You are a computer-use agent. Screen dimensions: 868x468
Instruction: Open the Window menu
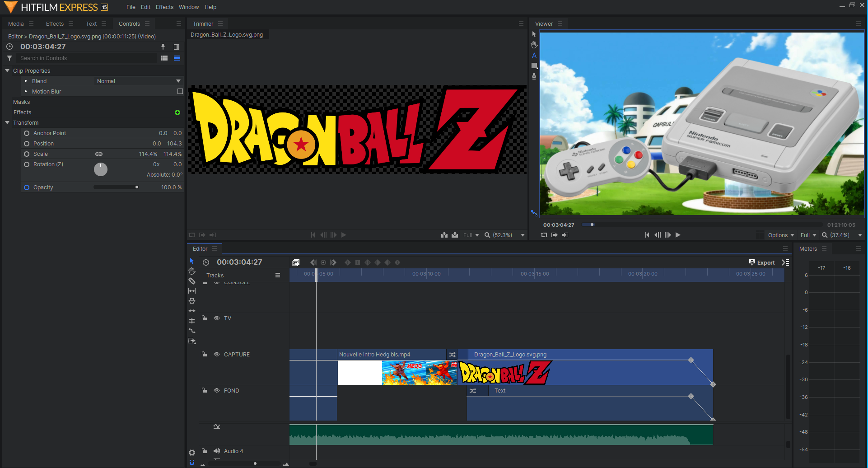tap(189, 7)
